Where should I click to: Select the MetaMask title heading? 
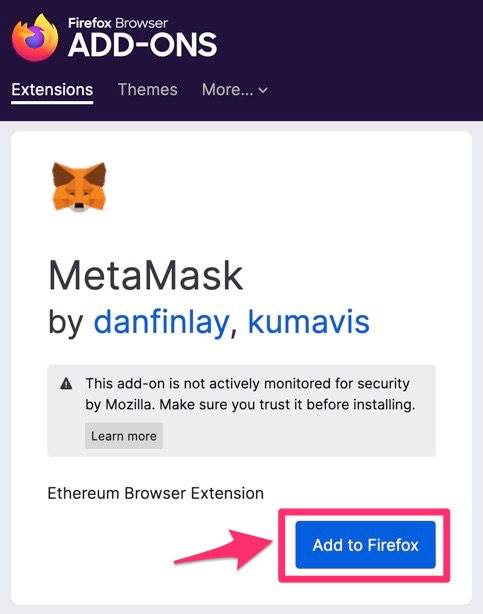146,276
